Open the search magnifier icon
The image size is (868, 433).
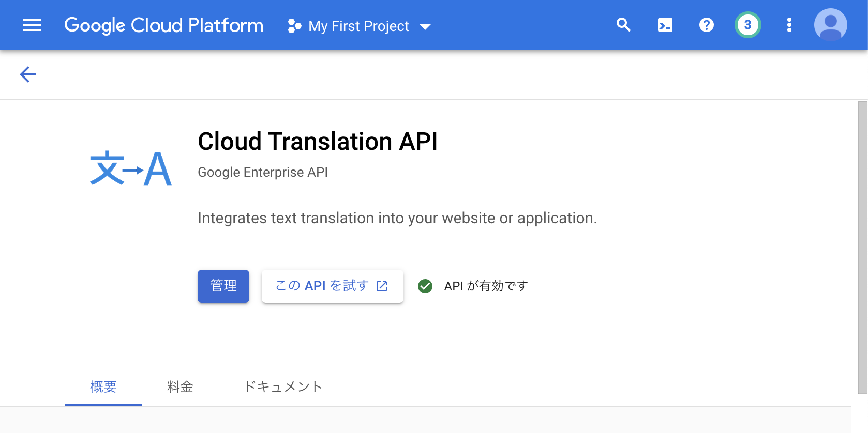tap(623, 25)
